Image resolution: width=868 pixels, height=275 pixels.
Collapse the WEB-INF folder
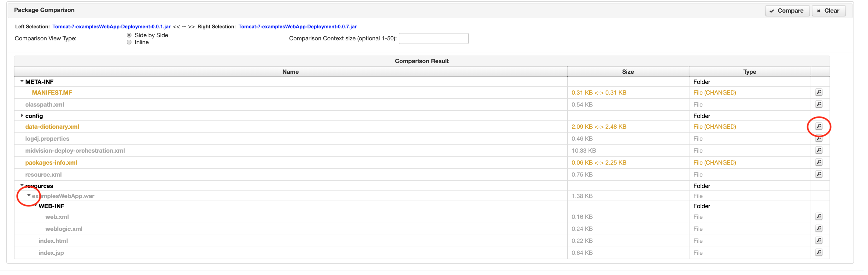pyautogui.click(x=36, y=206)
